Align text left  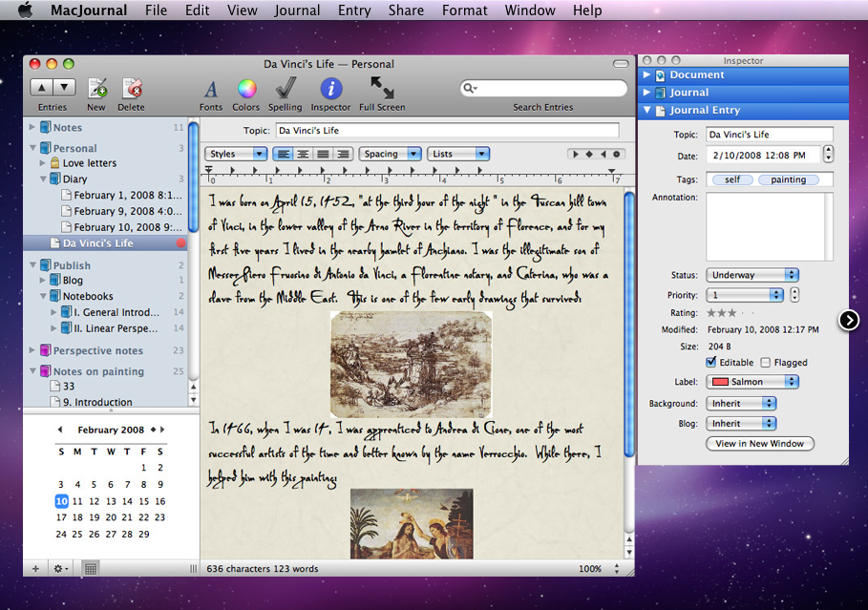pos(284,154)
